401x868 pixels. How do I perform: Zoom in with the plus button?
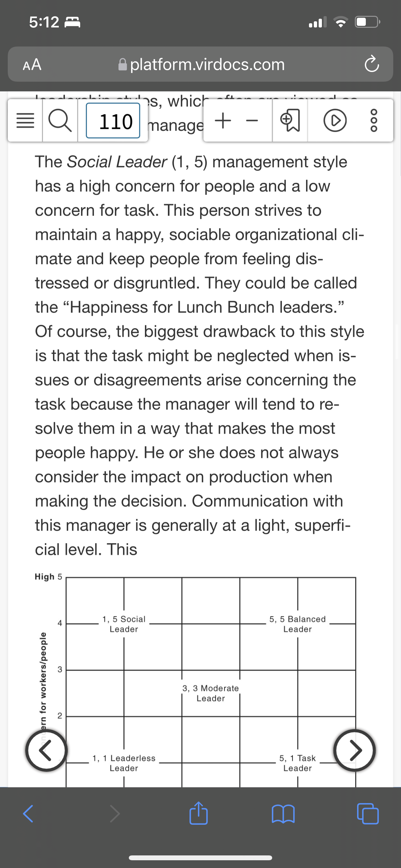coord(223,121)
